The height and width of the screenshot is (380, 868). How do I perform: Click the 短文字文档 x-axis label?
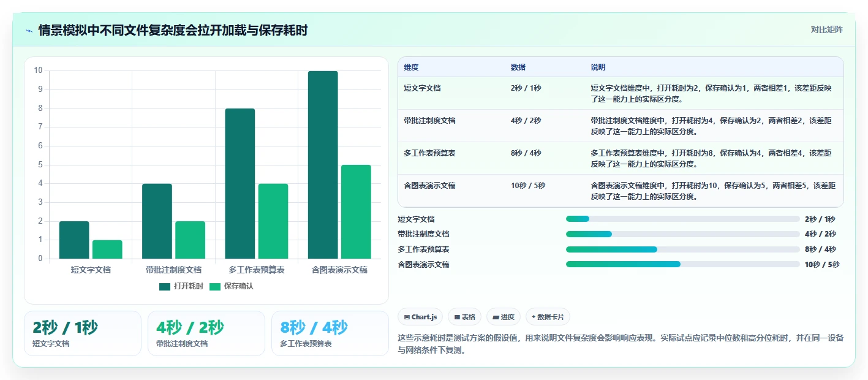pyautogui.click(x=91, y=270)
